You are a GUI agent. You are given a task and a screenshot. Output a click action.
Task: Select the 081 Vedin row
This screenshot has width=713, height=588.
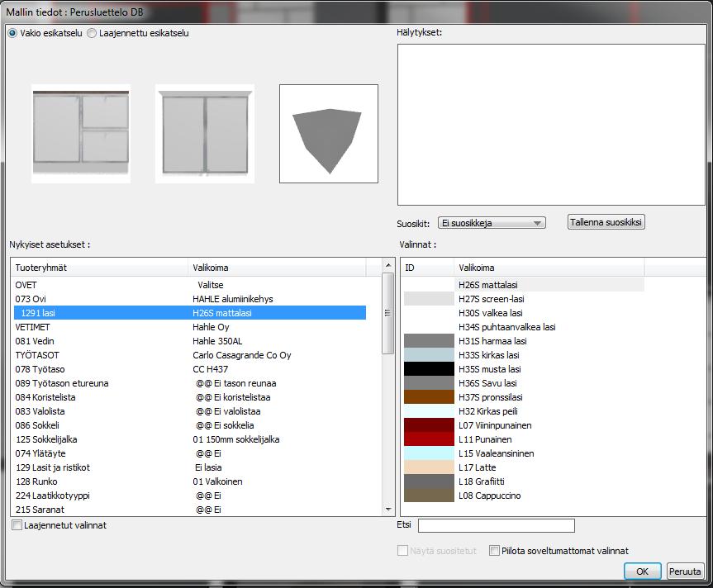pyautogui.click(x=190, y=341)
